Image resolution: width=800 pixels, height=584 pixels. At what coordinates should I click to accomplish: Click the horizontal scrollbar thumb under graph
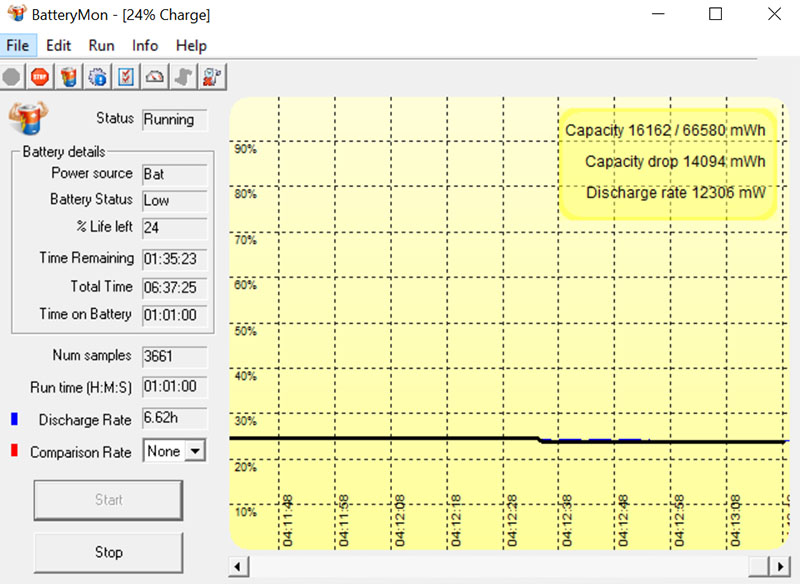click(x=759, y=566)
